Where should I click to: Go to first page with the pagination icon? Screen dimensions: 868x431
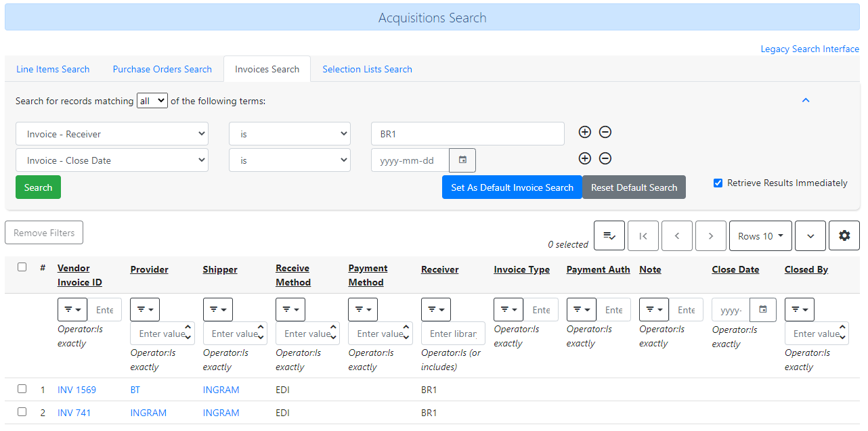[x=643, y=235]
